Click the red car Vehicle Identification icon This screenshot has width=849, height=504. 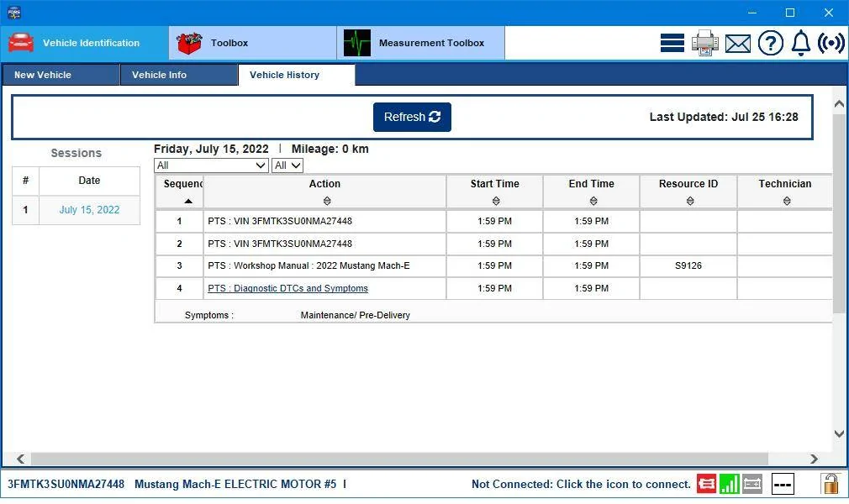tap(20, 43)
